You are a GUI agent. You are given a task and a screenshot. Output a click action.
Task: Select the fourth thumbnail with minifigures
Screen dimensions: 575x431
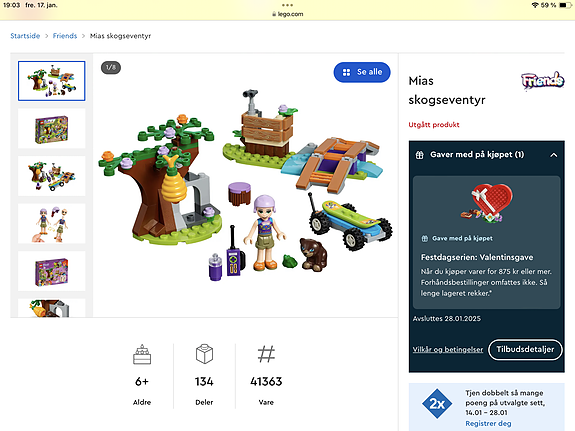(52, 224)
